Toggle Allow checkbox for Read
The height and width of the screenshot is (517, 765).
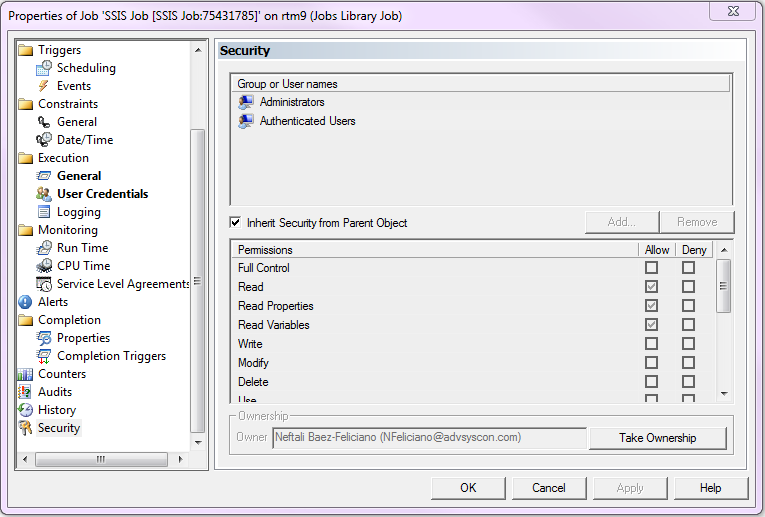pyautogui.click(x=651, y=287)
